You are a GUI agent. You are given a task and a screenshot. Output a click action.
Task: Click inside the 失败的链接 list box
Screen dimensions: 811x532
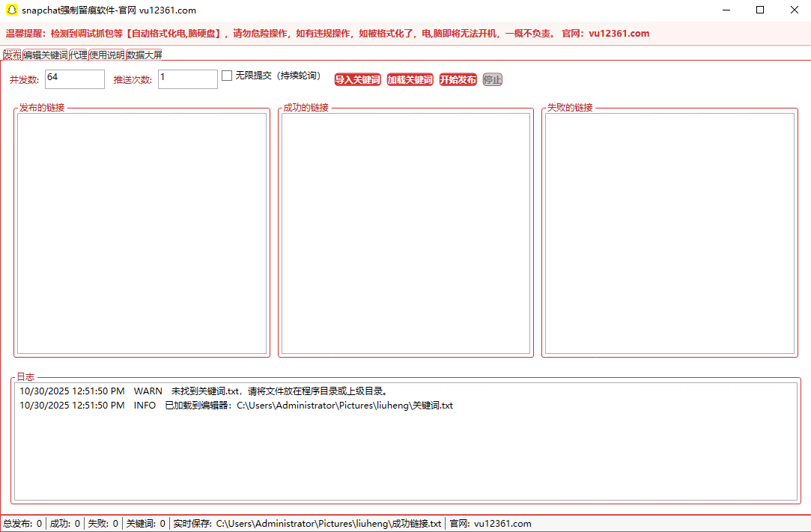669,233
